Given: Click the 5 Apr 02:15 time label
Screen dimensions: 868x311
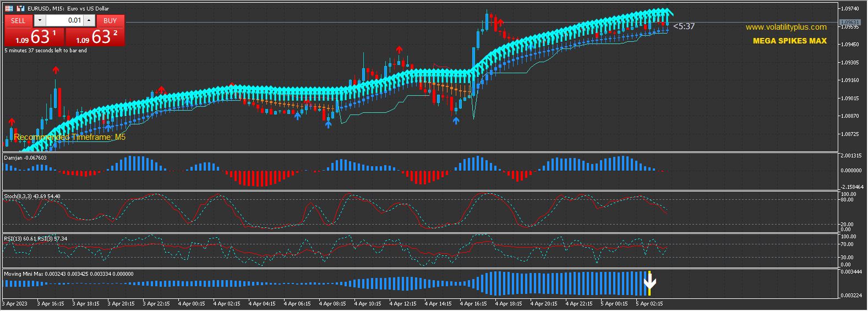Looking at the screenshot, I should (649, 304).
